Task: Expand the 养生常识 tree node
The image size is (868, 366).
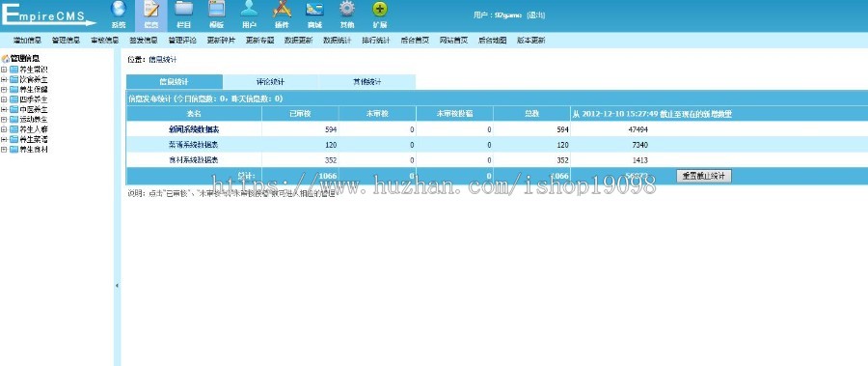Action: (4, 70)
